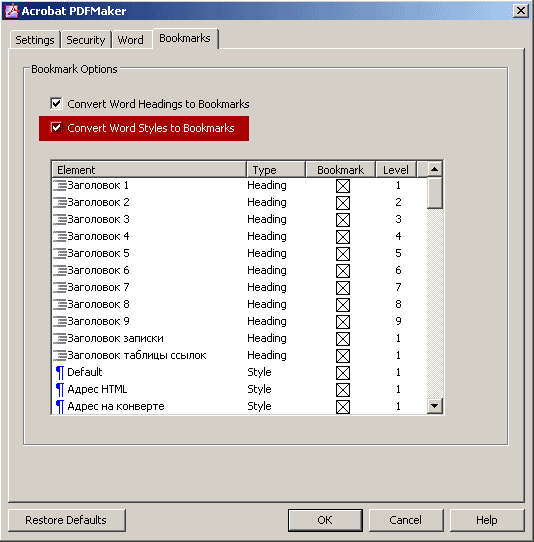Screen dimensions: 534x542
Task: Uncheck the Bookmark box for Заголовок 2
Action: [343, 203]
